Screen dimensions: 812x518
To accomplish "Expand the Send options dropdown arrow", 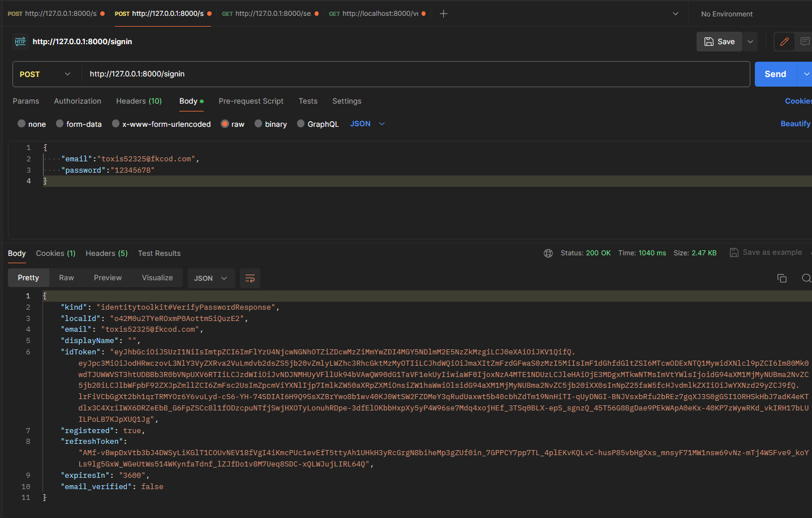I will (806, 74).
